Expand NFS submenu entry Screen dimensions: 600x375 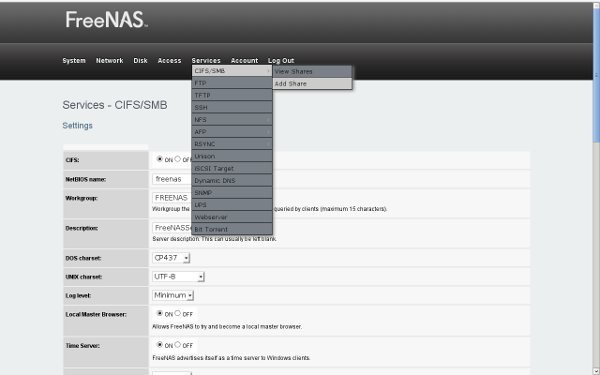232,120
